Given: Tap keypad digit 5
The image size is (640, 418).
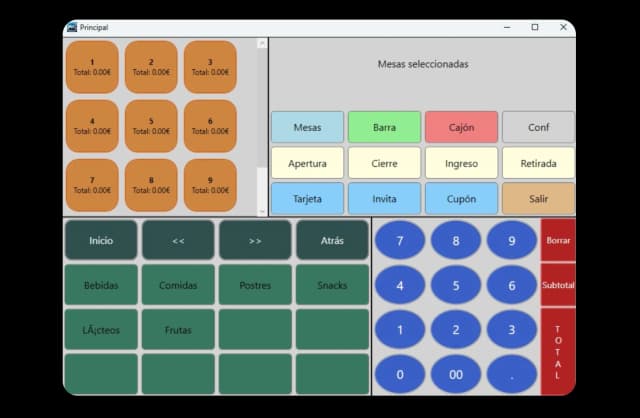Looking at the screenshot, I should (x=456, y=285).
